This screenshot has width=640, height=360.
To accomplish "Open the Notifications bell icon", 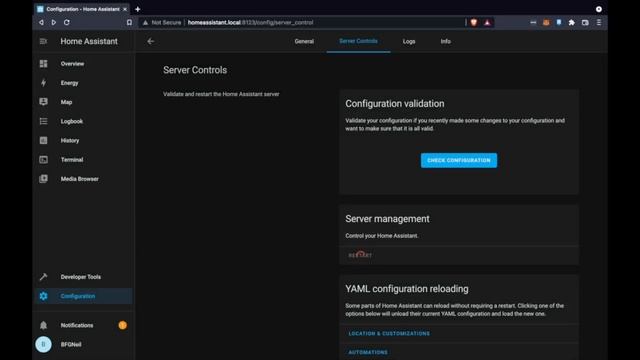I will pyautogui.click(x=43, y=325).
